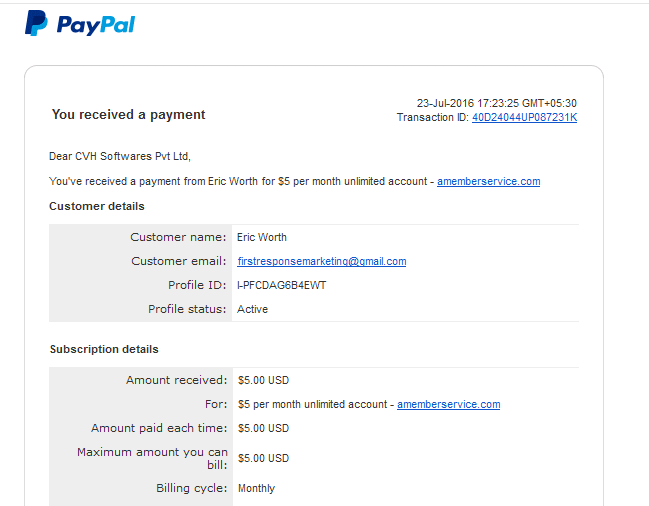This screenshot has height=506, width=649.
Task: Open transaction ID 40D24044UP087231K link
Action: 524,118
